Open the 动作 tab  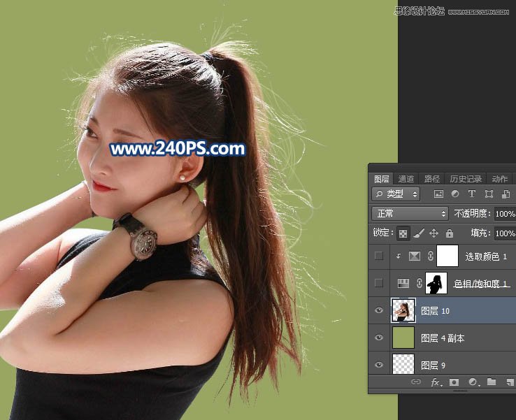pyautogui.click(x=499, y=179)
